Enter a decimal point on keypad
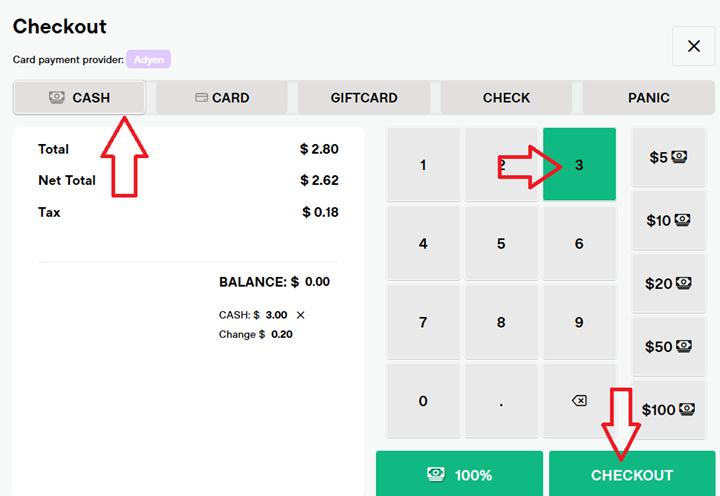The height and width of the screenshot is (496, 720). (x=501, y=401)
